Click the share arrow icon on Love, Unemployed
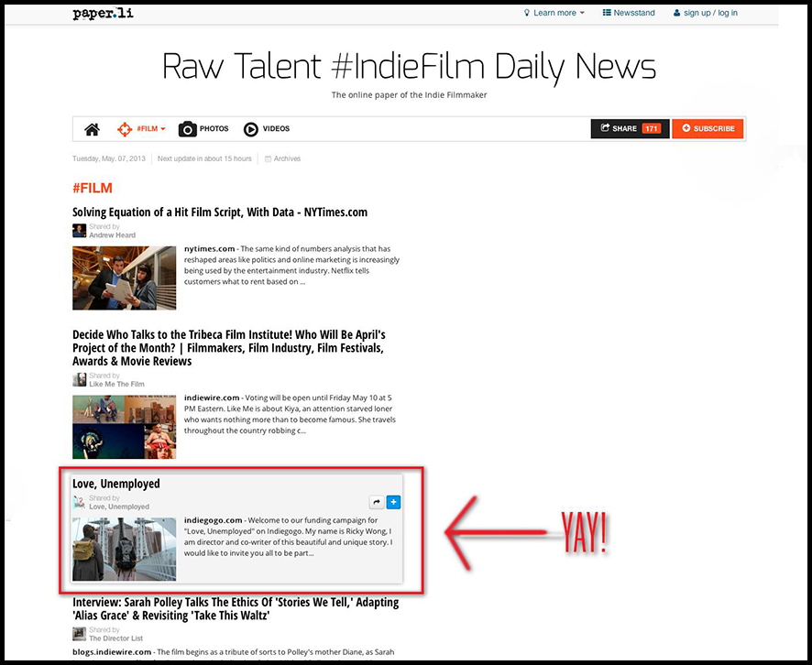Viewport: 812px width, 665px height. tap(377, 502)
